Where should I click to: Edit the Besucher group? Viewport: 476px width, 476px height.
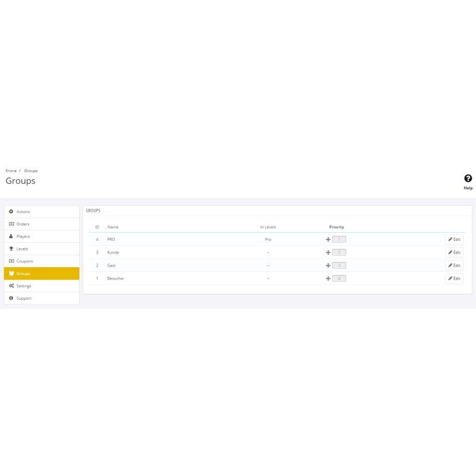point(454,278)
